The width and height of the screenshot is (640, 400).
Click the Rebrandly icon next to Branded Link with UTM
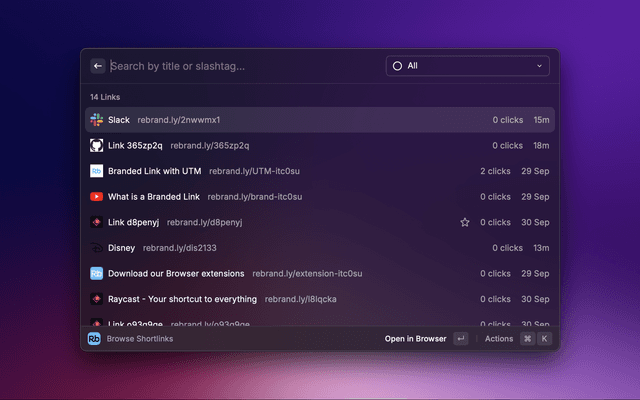(97, 171)
